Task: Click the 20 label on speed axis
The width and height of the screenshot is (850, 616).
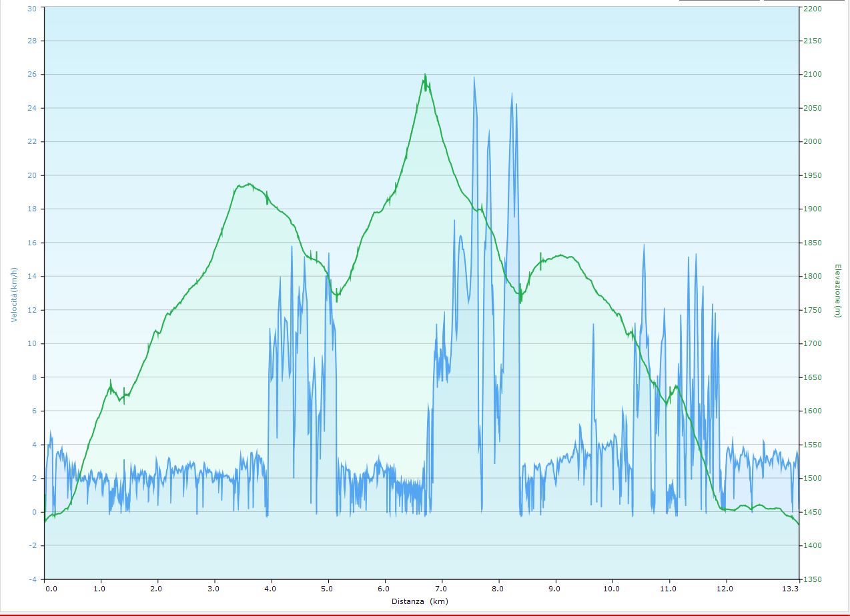Action: point(32,176)
